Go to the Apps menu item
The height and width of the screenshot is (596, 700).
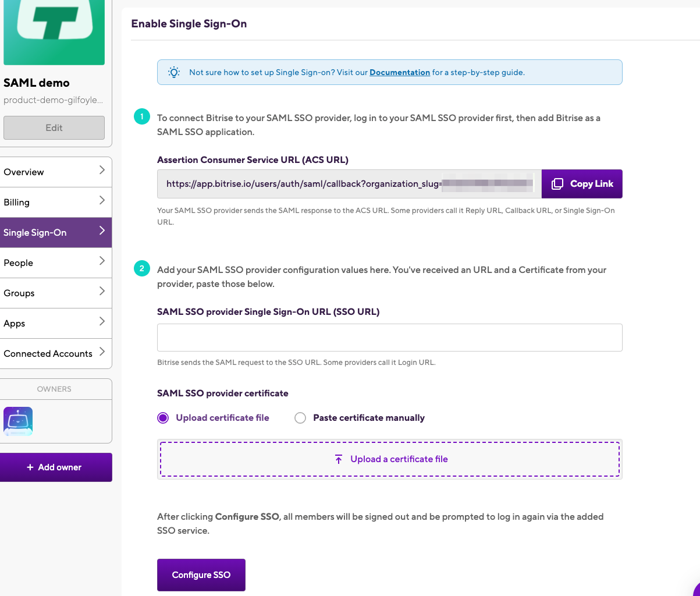pyautogui.click(x=15, y=324)
